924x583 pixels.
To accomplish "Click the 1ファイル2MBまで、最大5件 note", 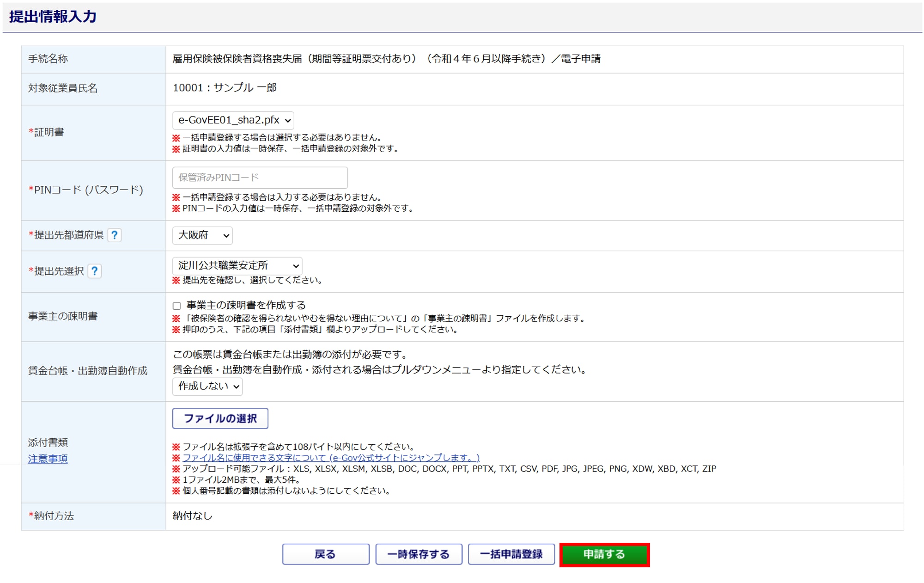I will tap(237, 480).
